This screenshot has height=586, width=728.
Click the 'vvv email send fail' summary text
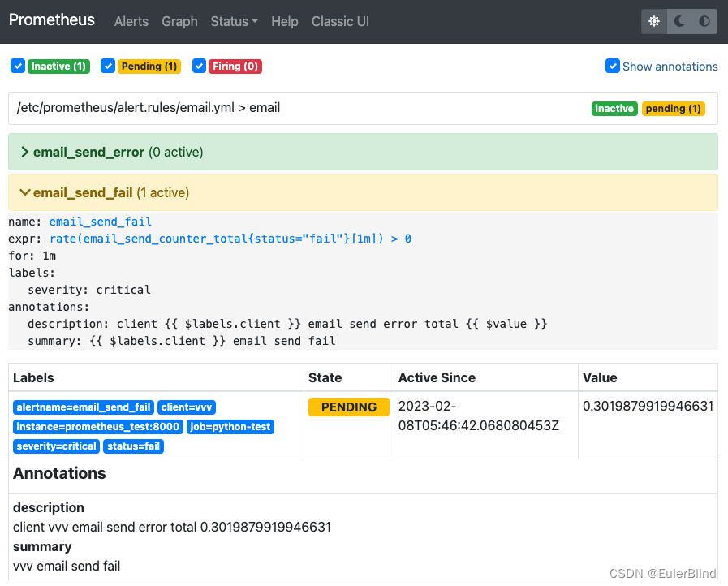(x=67, y=566)
